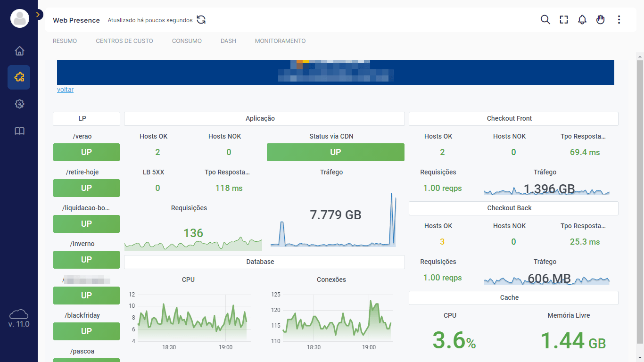Click the voltar link
644x362 pixels.
click(x=65, y=90)
